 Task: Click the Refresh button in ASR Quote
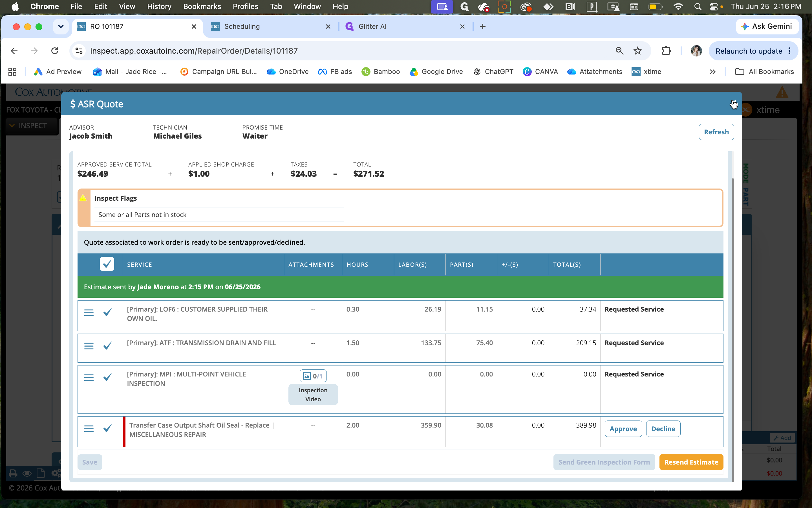coord(716,132)
